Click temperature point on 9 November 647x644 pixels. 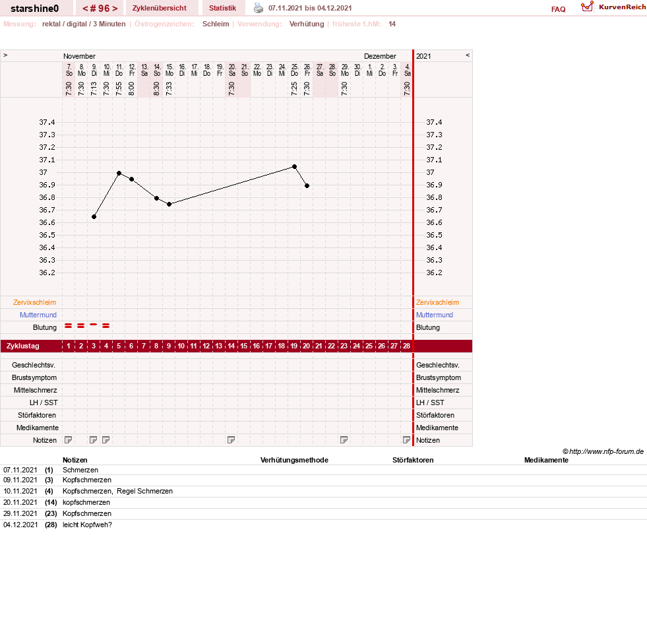[x=94, y=216]
